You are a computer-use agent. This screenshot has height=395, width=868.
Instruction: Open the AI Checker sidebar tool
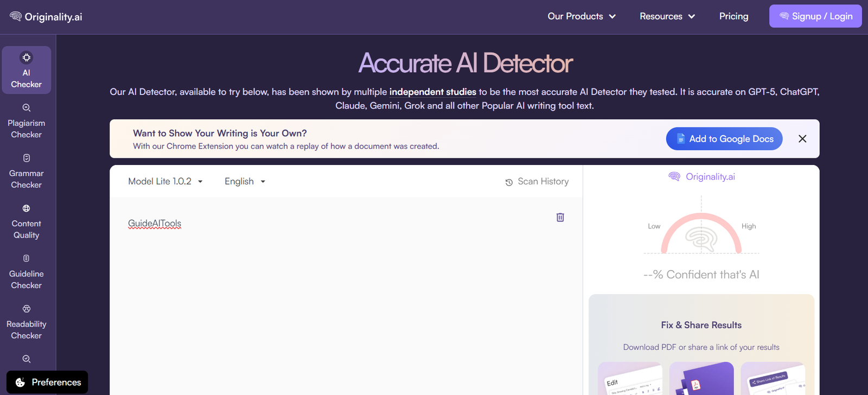coord(27,70)
